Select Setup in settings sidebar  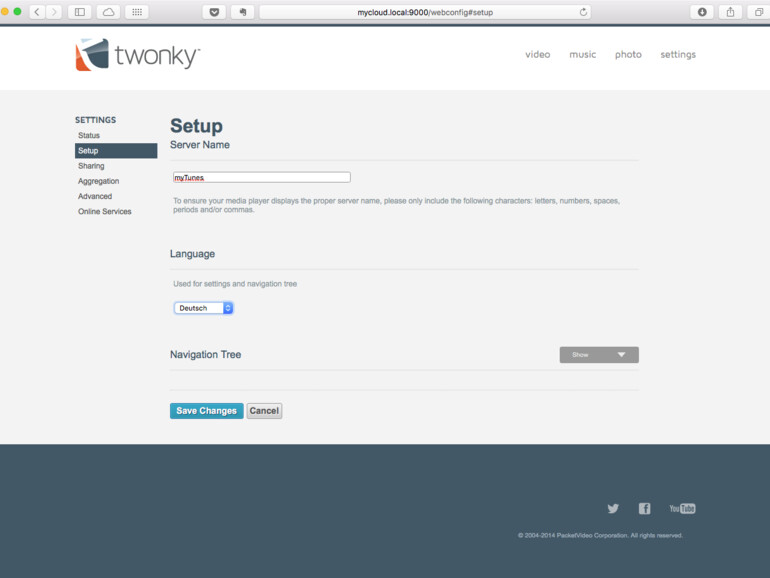point(116,151)
